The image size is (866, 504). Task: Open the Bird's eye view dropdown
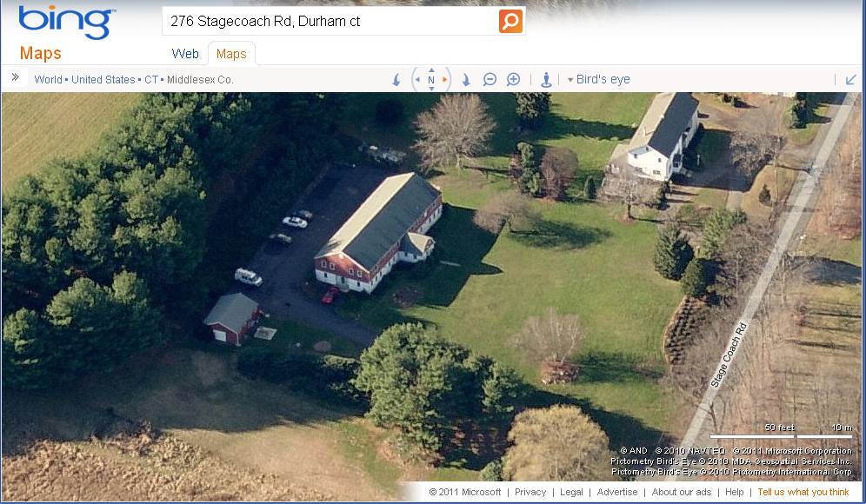pos(599,79)
